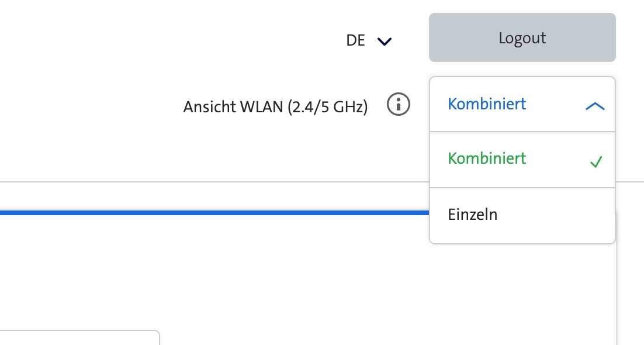Click the information symbol for the 2.4/5 GHz setting
The image size is (644, 345).
tap(398, 104)
